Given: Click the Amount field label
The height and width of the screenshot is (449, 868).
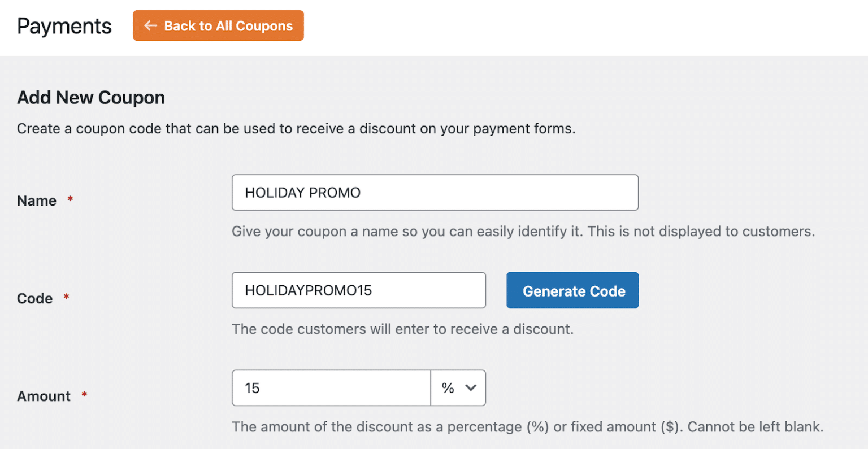Looking at the screenshot, I should click(x=44, y=395).
